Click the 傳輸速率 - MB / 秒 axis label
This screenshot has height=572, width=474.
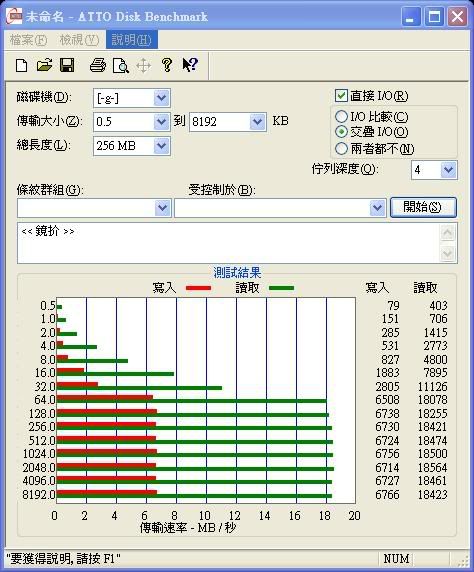click(x=188, y=527)
